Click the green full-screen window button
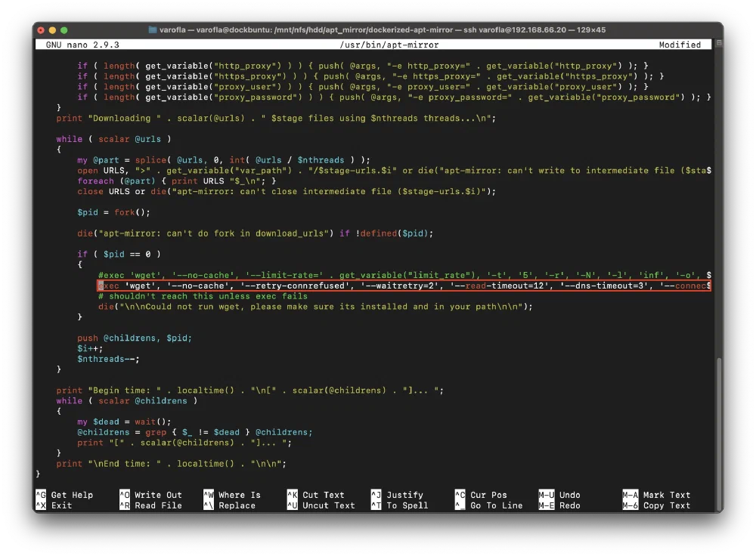This screenshot has height=556, width=756. pos(64,30)
